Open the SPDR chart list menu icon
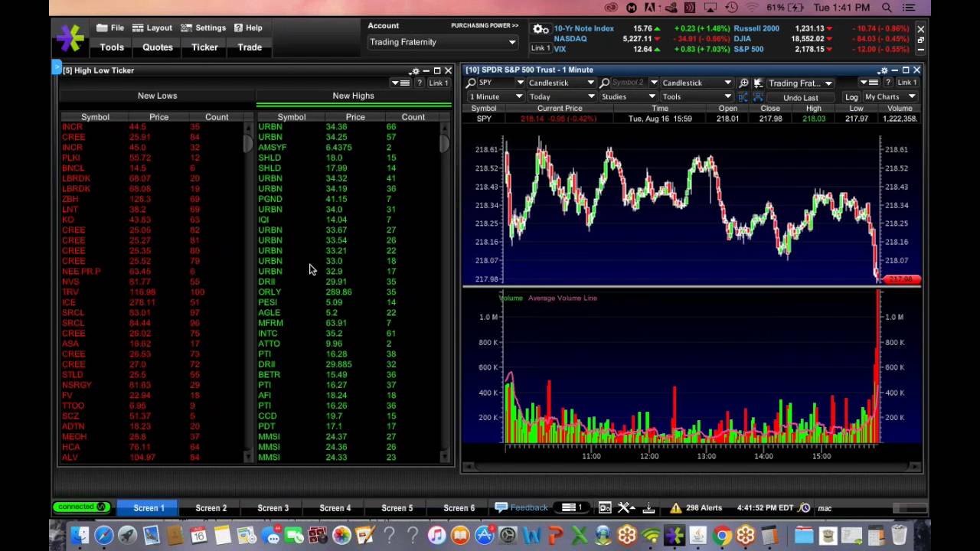980x551 pixels. coord(869,83)
